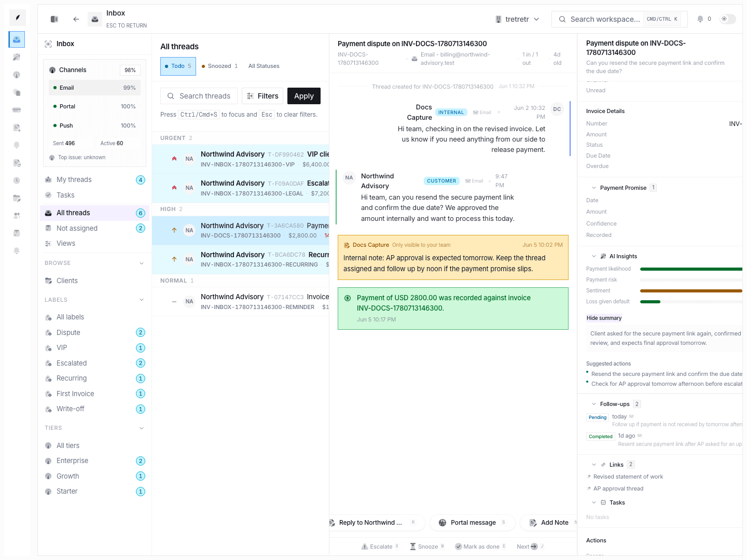This screenshot has height=560, width=747.
Task: Click Hide summary button
Action: click(604, 318)
